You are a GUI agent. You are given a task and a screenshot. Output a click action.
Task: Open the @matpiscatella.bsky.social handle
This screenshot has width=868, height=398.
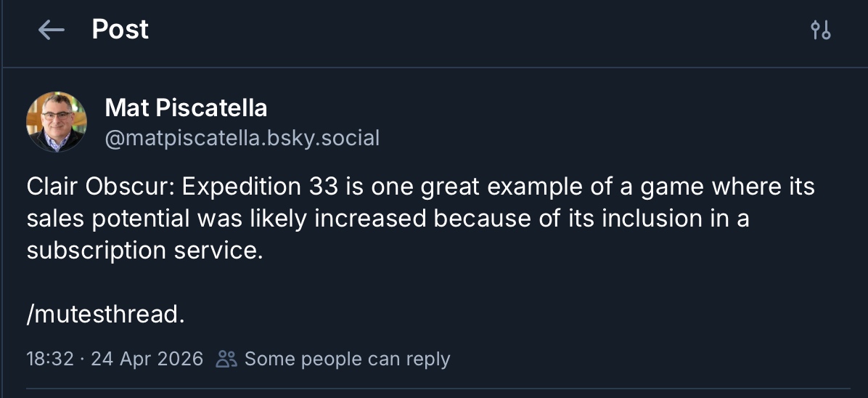pyautogui.click(x=242, y=138)
